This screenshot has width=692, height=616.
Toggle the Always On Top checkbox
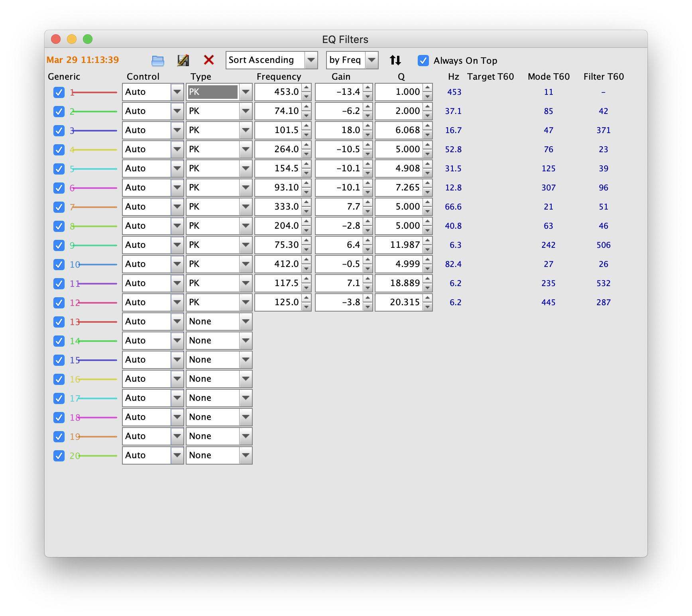click(x=423, y=61)
